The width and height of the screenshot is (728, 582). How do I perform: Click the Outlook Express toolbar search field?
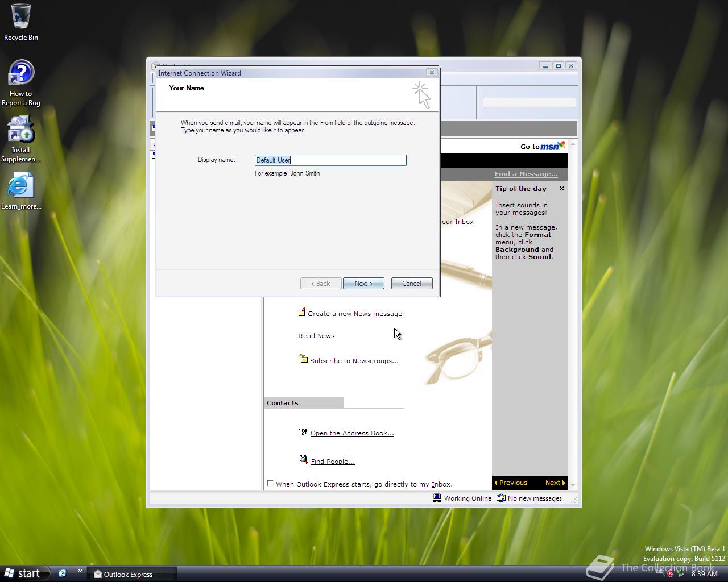point(529,102)
